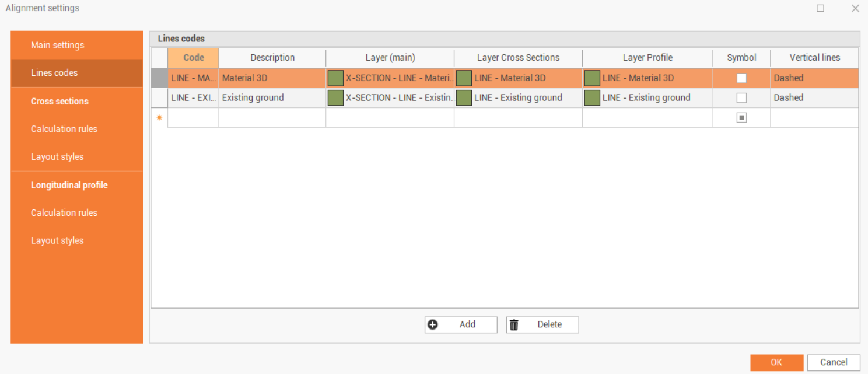Click the empty Description cell in new row

coord(272,118)
